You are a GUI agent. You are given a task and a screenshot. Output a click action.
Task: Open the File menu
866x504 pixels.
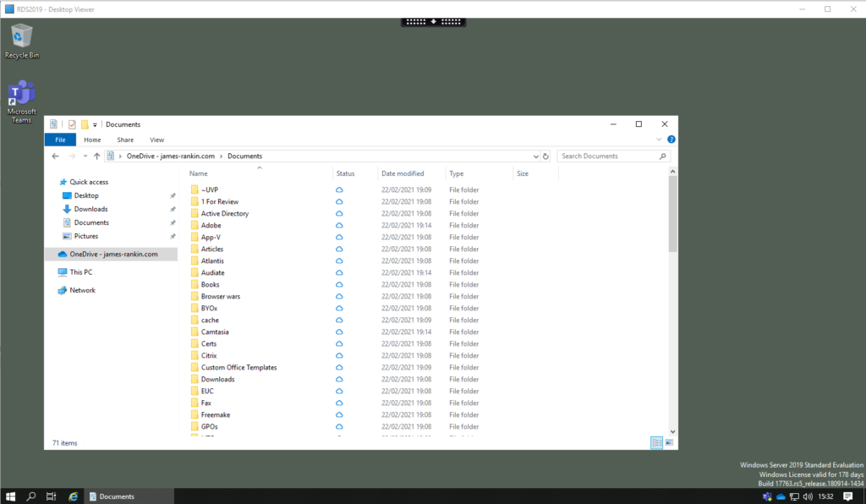pyautogui.click(x=60, y=140)
